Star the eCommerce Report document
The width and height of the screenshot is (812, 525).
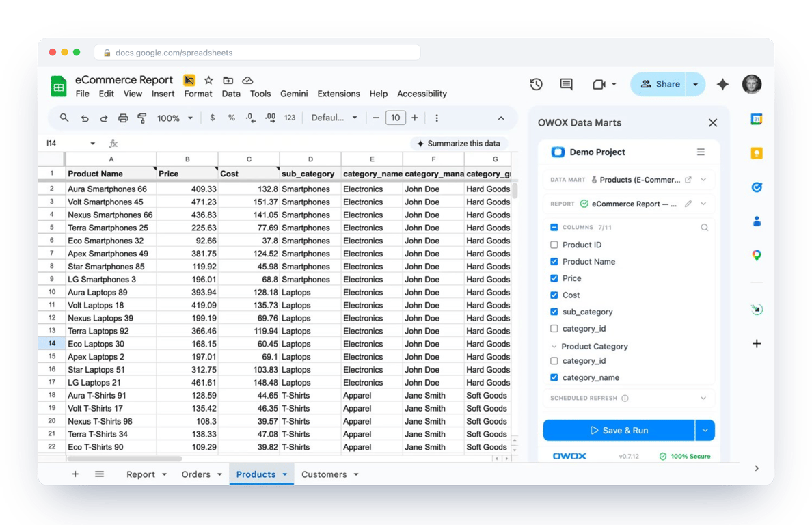tap(208, 80)
